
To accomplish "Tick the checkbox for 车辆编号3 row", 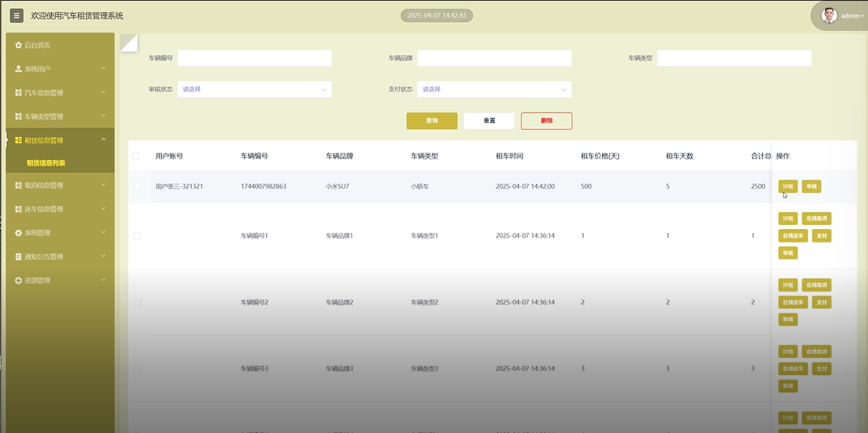I will click(x=137, y=369).
